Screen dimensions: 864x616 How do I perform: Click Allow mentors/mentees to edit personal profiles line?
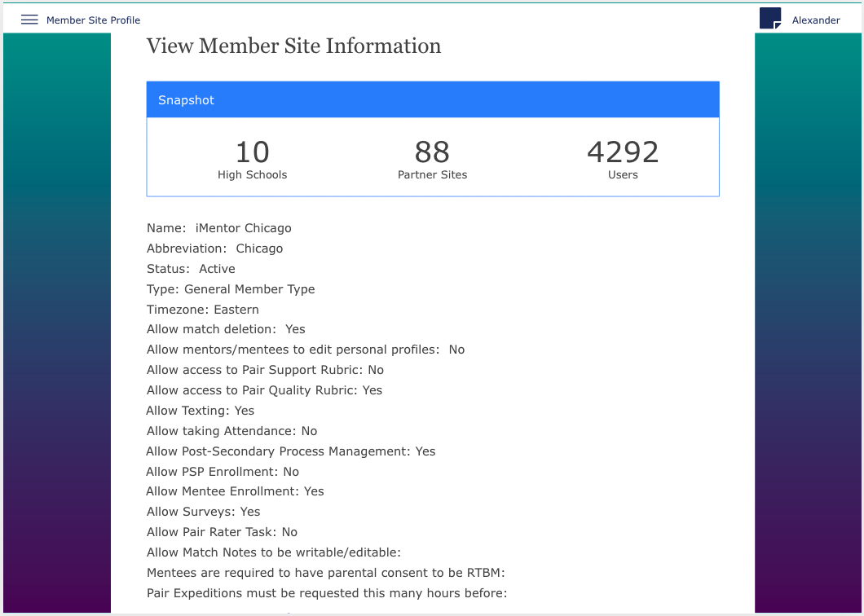coord(306,350)
